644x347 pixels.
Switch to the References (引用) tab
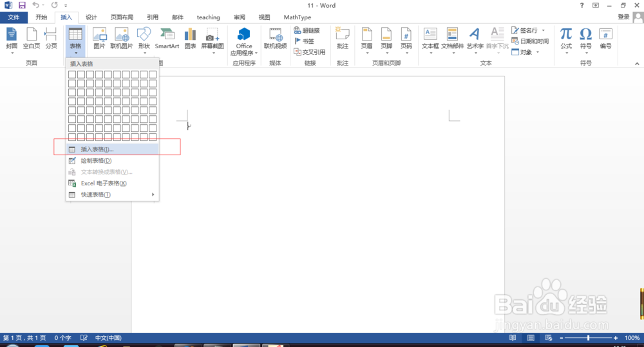click(x=153, y=17)
